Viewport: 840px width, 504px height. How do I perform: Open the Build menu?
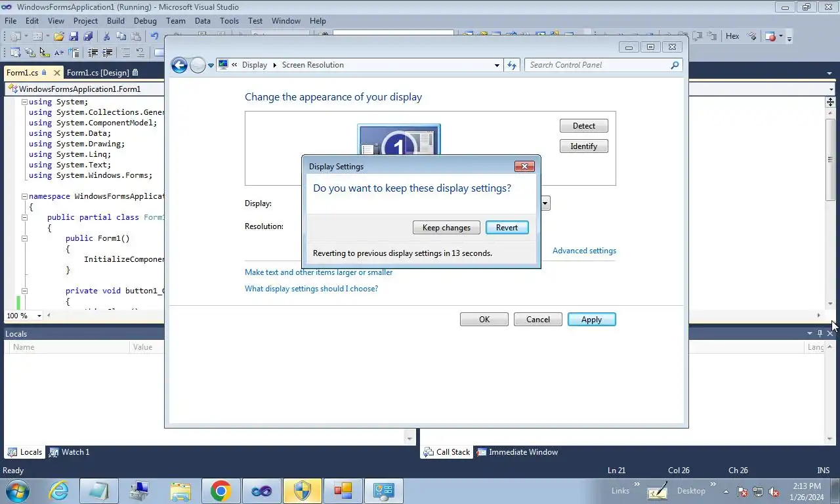pos(115,20)
